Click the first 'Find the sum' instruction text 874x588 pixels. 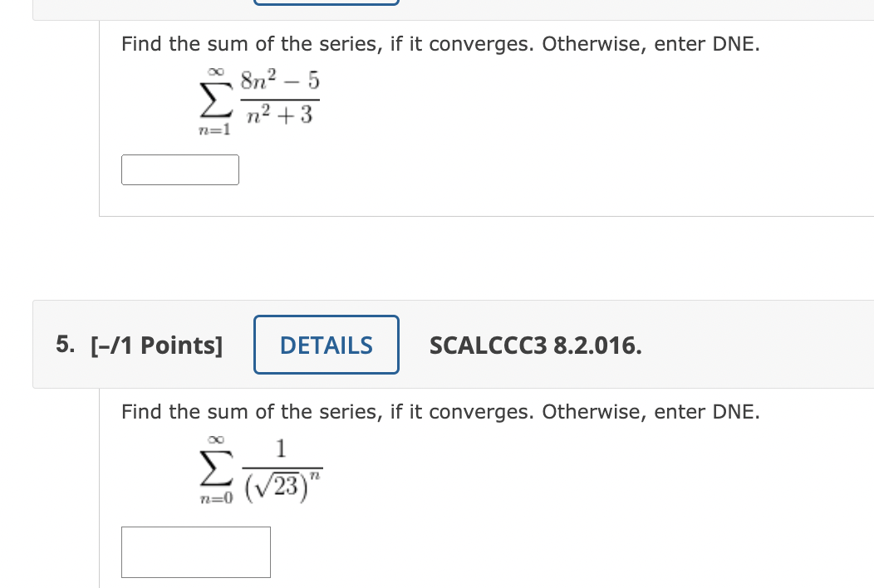click(440, 43)
